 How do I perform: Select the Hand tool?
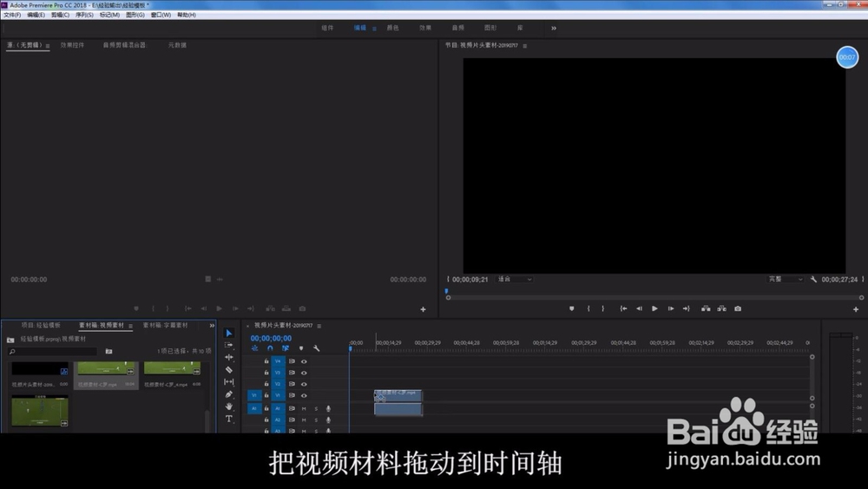pyautogui.click(x=228, y=406)
